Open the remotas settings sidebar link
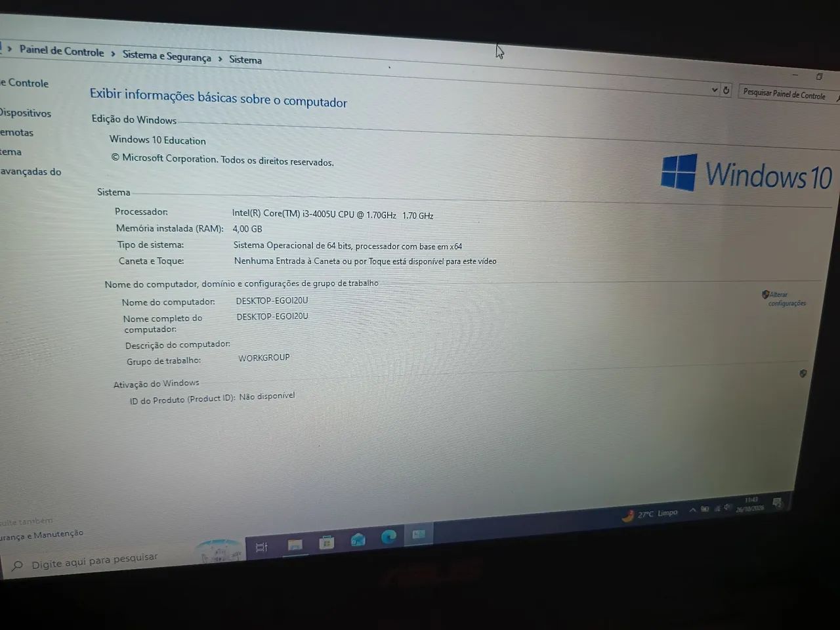 16,133
